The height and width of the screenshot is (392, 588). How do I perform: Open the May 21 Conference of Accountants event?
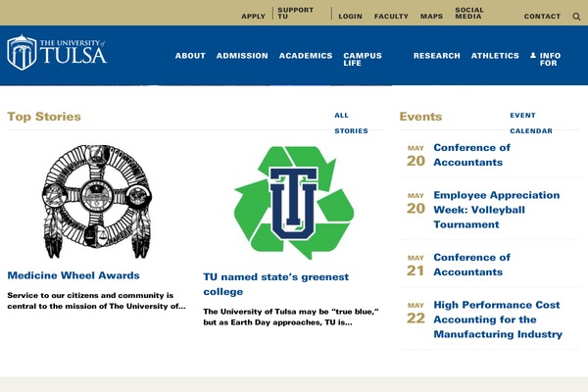[x=471, y=265]
